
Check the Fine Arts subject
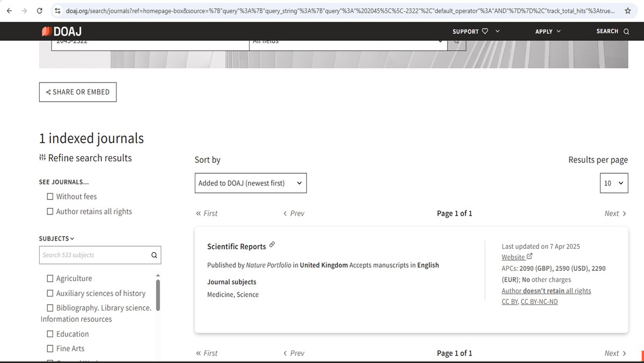(50, 349)
